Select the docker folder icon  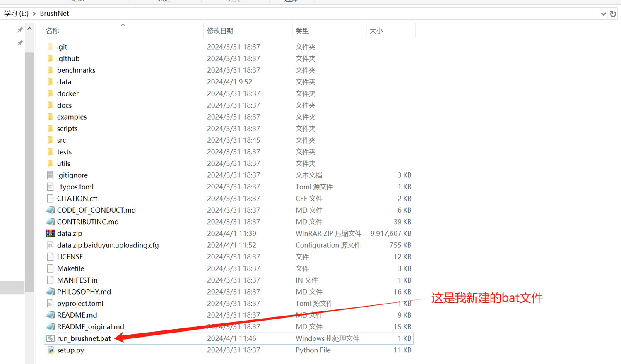coord(50,93)
